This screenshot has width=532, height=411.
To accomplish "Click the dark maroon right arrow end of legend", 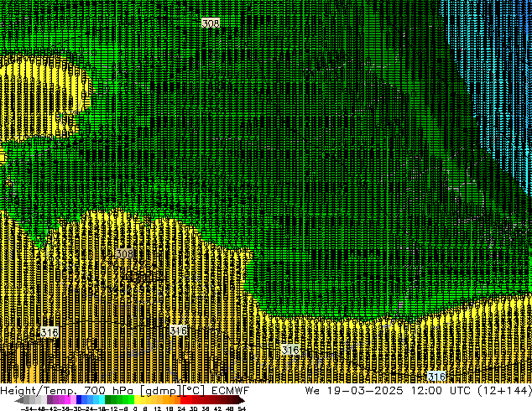I will 241,401.
